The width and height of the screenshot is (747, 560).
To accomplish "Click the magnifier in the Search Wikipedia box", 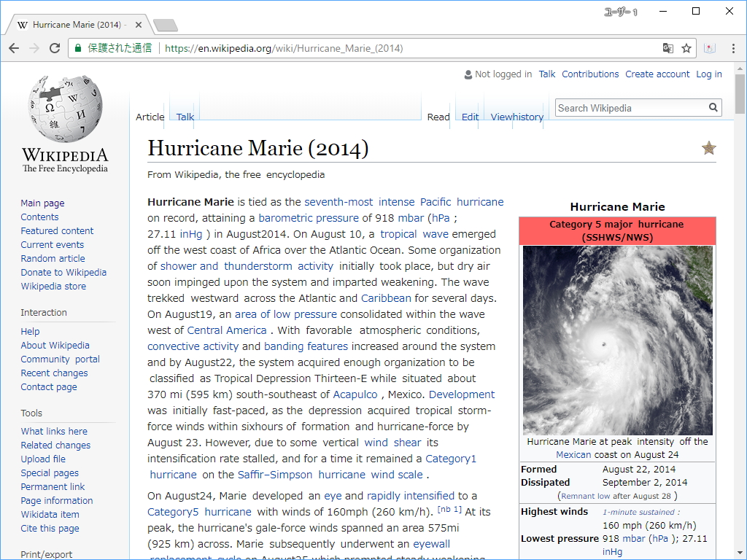I will click(x=713, y=107).
